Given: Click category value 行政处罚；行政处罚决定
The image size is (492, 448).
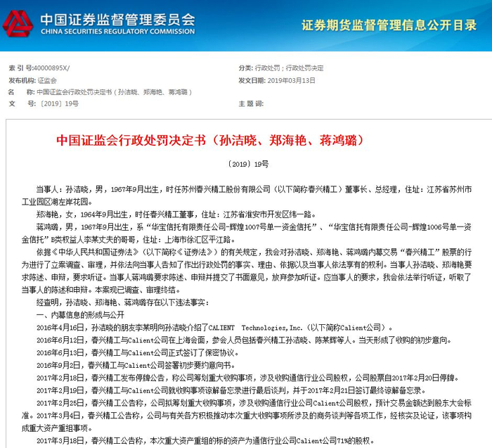Looking at the screenshot, I should (289, 68).
